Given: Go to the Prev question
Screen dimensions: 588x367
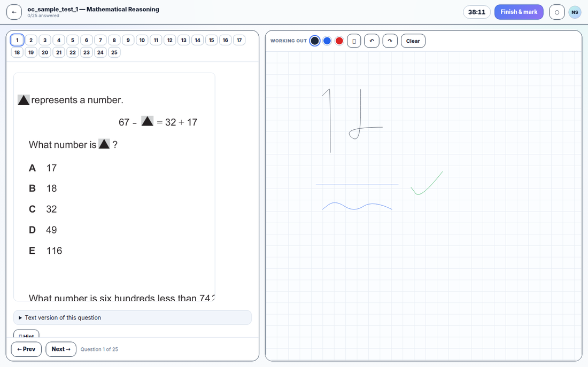Looking at the screenshot, I should click(26, 349).
